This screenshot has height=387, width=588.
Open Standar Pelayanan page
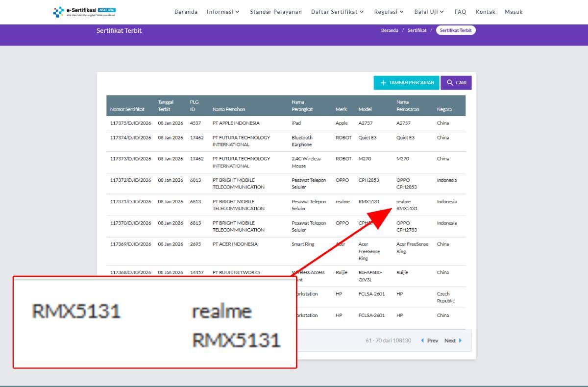[276, 12]
